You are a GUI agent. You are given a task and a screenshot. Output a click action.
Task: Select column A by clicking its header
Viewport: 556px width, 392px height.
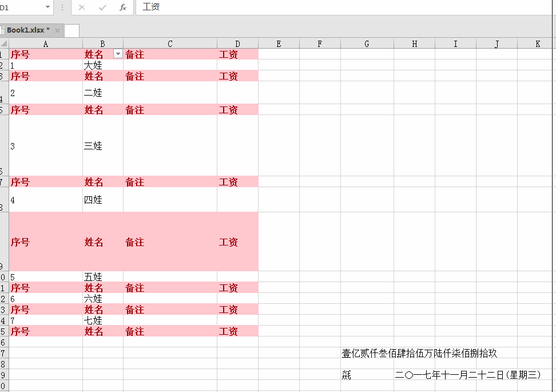coord(45,43)
